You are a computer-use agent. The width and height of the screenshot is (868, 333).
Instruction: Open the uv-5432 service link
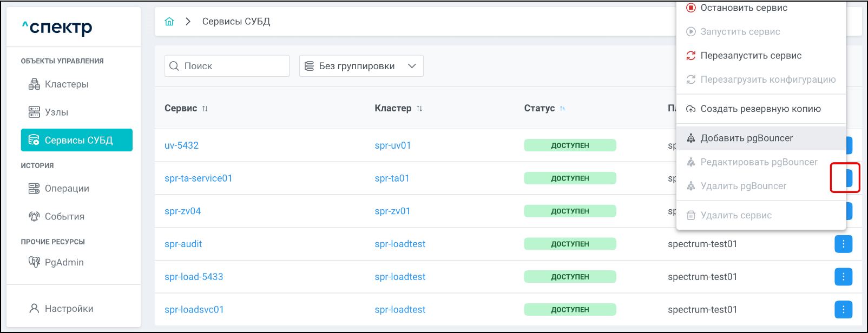pyautogui.click(x=181, y=145)
